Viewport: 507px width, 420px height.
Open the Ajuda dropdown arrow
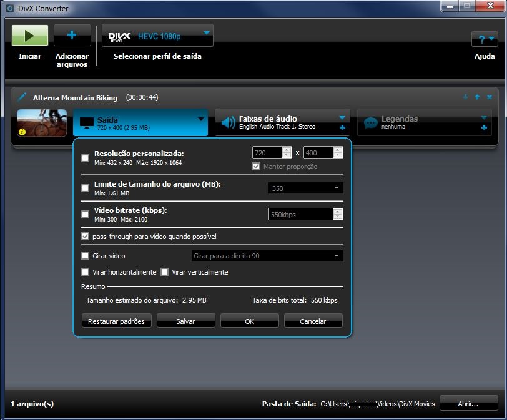tap(491, 39)
